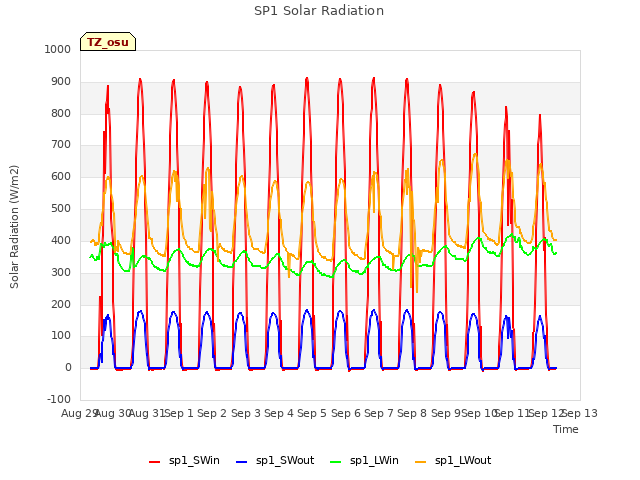Click the Sep 7 x-axis date label
The image size is (640, 480).
(379, 413)
